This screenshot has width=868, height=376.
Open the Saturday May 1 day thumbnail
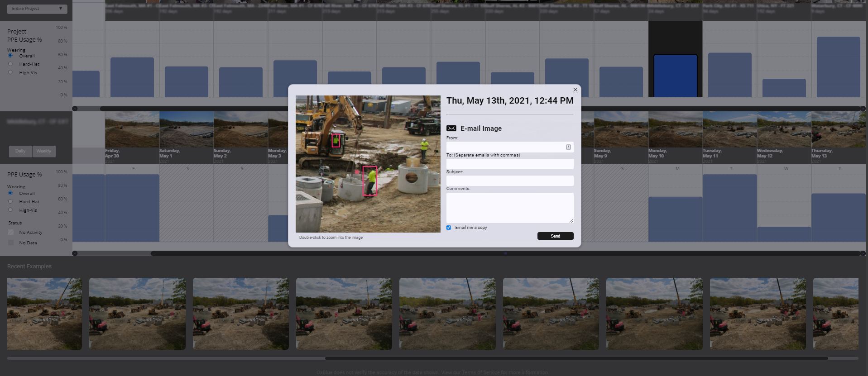187,130
